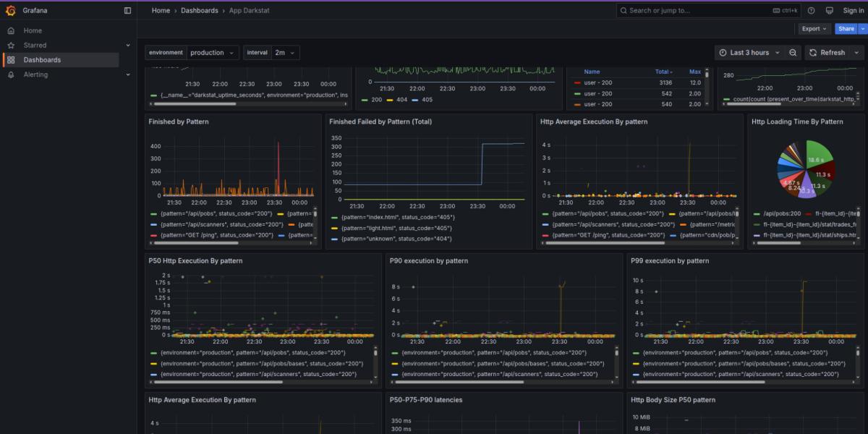Sort table by Name column
Image resolution: width=868 pixels, height=434 pixels.
click(x=592, y=72)
